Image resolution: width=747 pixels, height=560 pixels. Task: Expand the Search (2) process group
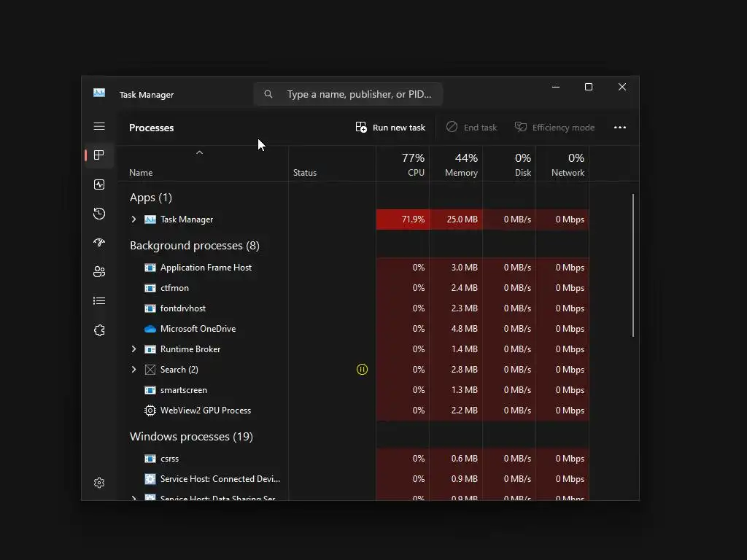point(134,370)
